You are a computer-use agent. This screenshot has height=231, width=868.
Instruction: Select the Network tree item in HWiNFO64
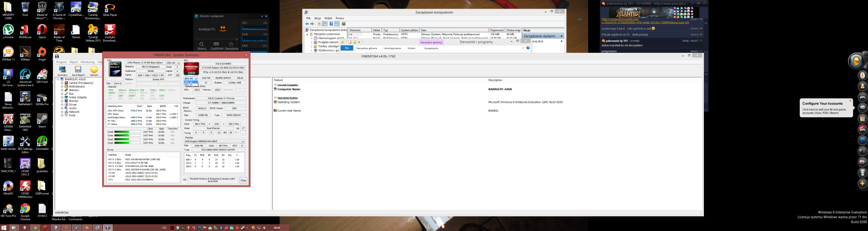[x=74, y=112]
